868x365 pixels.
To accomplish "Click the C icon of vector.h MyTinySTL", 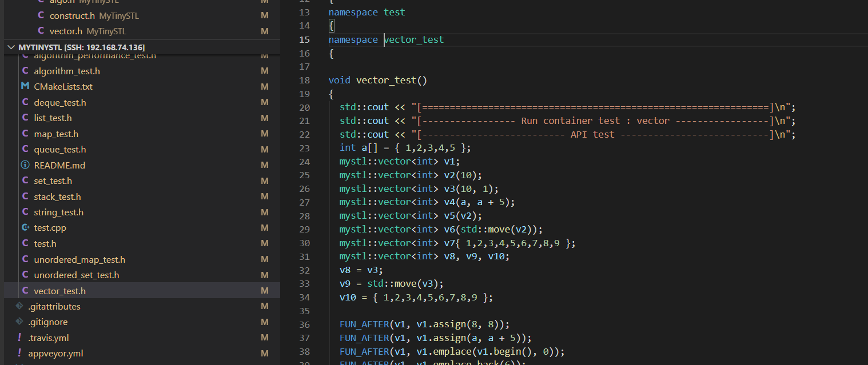I will click(41, 31).
